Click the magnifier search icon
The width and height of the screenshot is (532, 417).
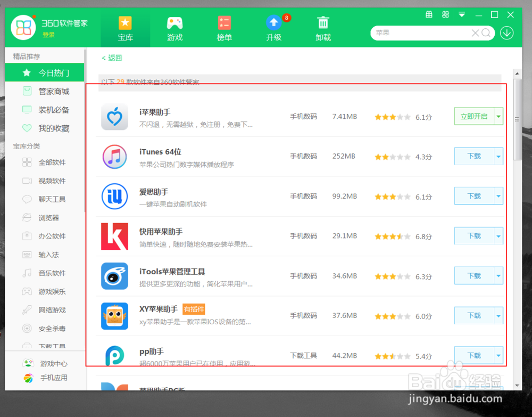point(486,33)
